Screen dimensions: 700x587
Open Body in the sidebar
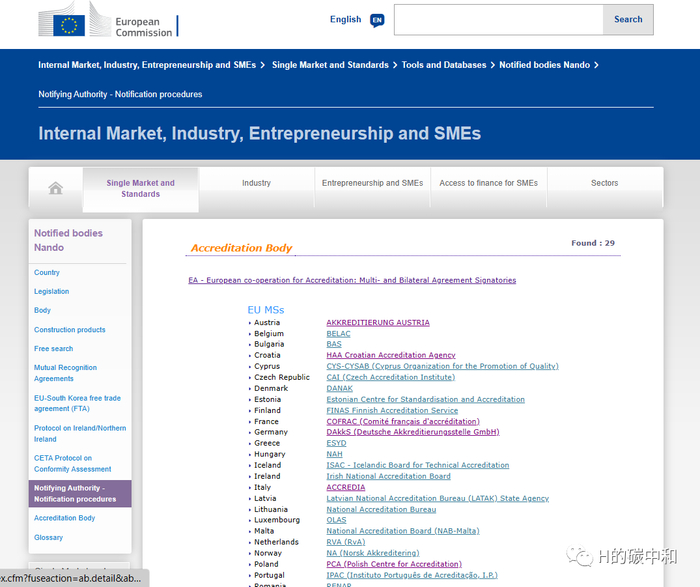click(42, 310)
